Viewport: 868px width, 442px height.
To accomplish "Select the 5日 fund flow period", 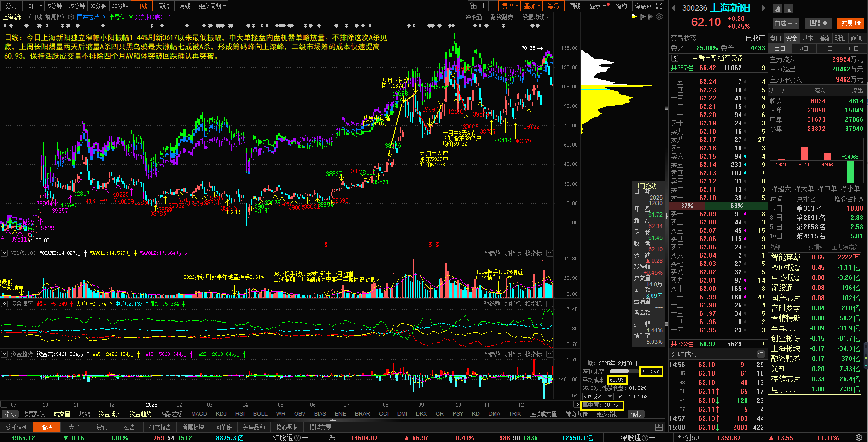I will 828,48.
